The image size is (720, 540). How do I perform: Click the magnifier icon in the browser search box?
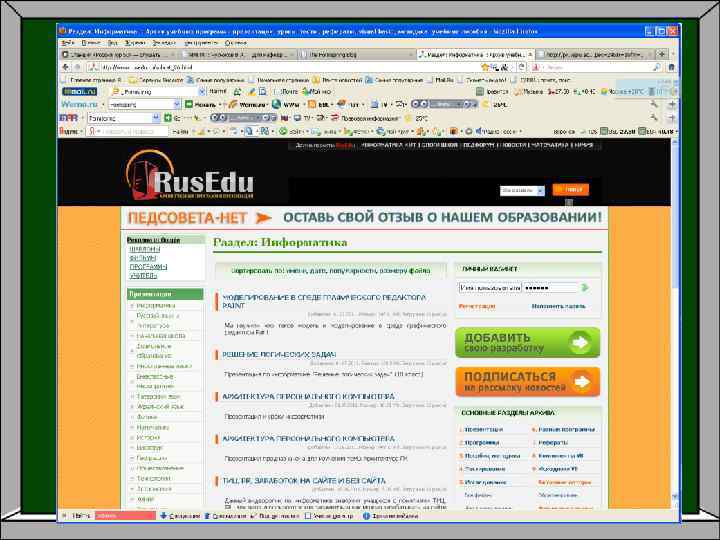pyautogui.click(x=657, y=67)
